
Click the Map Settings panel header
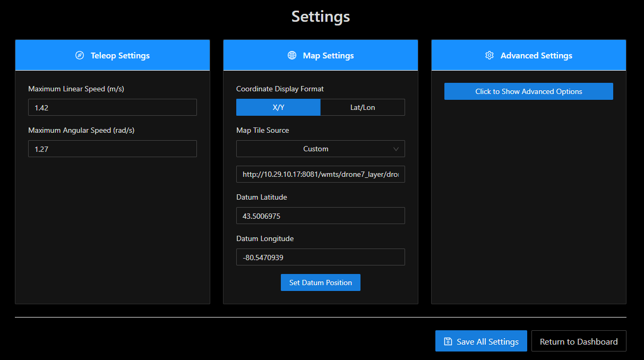click(x=328, y=55)
